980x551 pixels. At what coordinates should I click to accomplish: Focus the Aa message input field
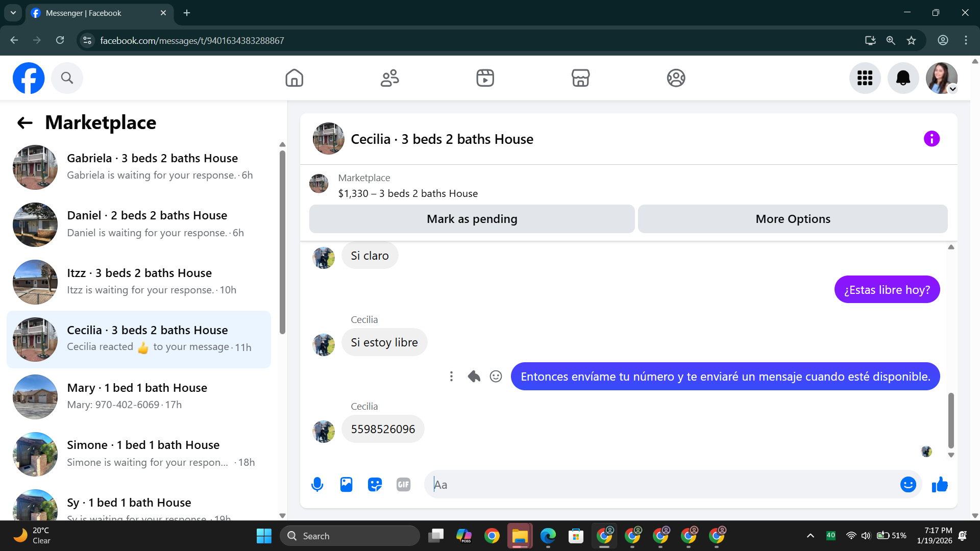click(664, 485)
